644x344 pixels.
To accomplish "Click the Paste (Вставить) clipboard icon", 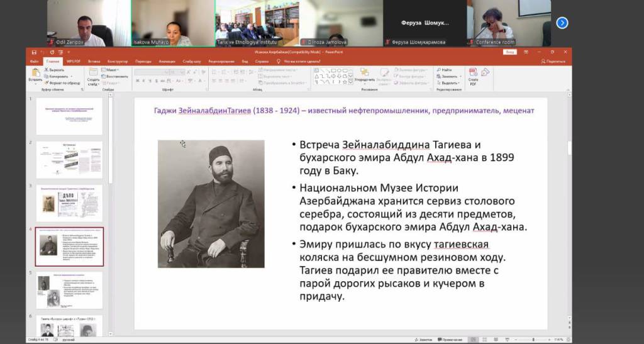I will click(35, 73).
